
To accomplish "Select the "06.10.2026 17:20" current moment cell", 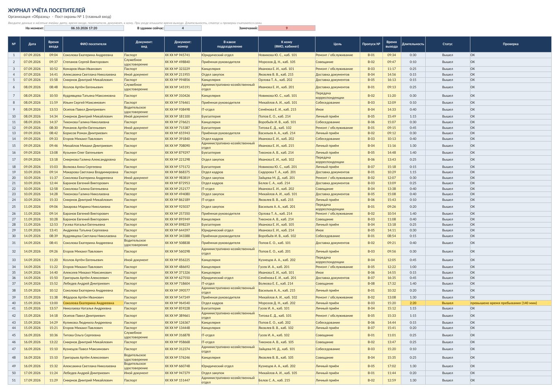I will click(84, 28).
